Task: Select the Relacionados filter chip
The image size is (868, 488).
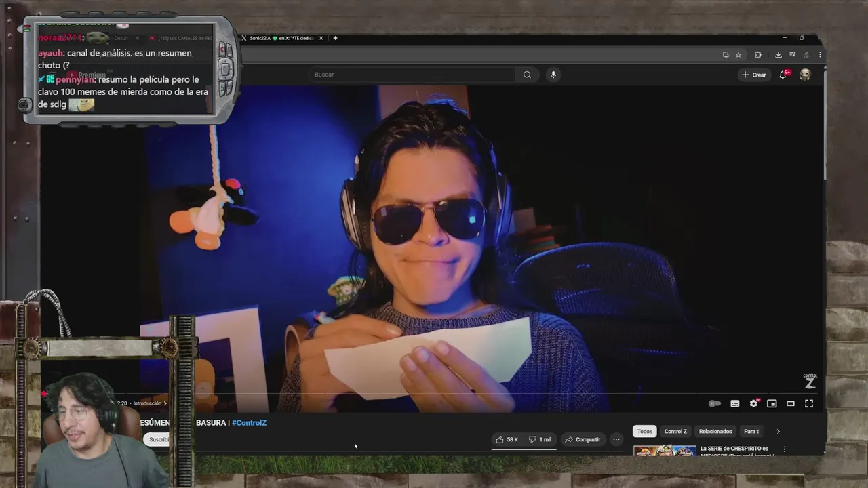Action: (x=715, y=431)
